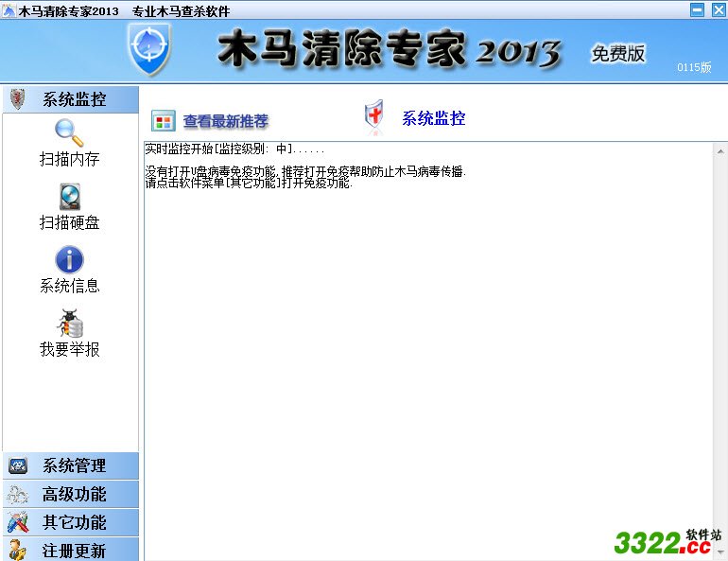Click the 系统管理 panel icon

(18, 465)
